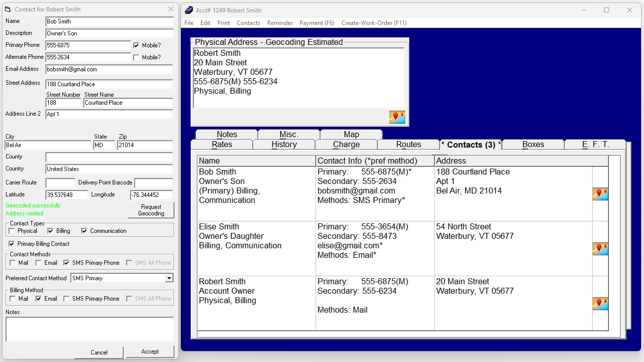Click the Acct# 1249 window title icon

188,10
